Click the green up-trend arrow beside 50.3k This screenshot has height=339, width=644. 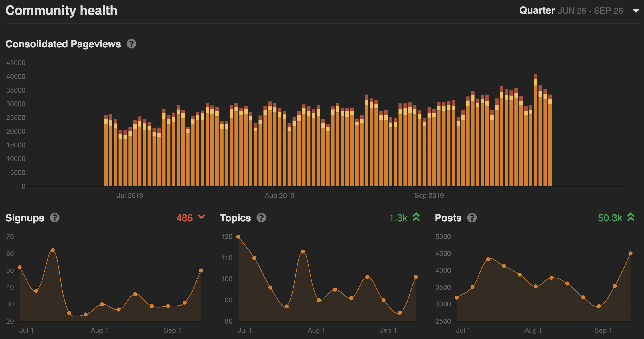(x=631, y=217)
